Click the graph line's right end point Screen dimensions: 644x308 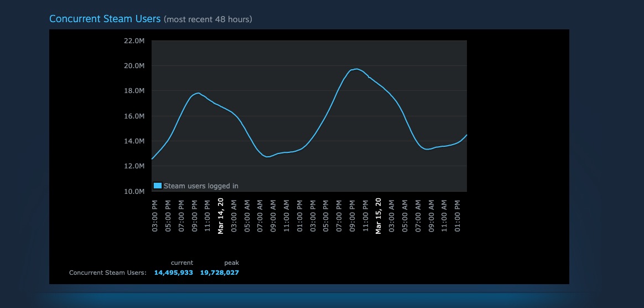click(466, 135)
